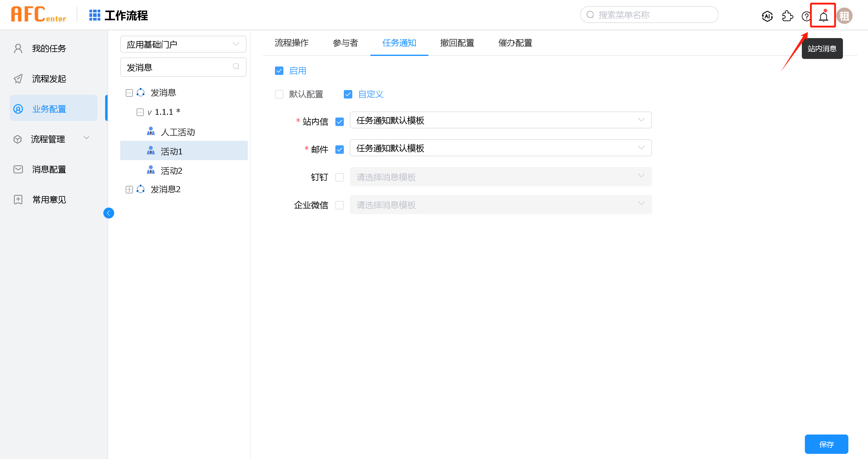Open the 应用基础门户 dropdown
Image resolution: width=868 pixels, height=459 pixels.
click(183, 44)
